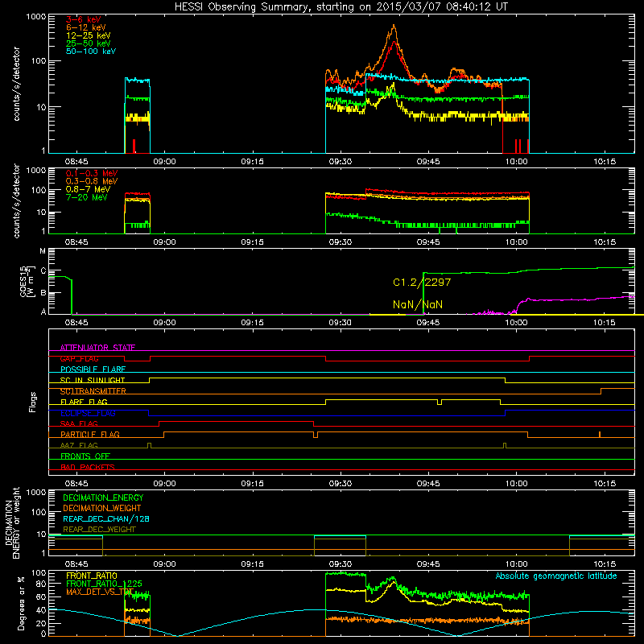Click 10:15 tick label under decimation panel
The width and height of the screenshot is (644, 644).
click(605, 564)
